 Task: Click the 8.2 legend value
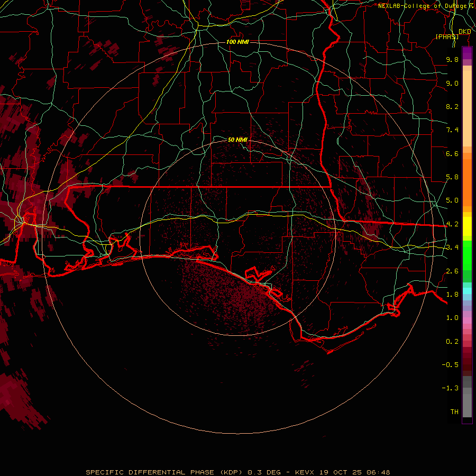coord(452,106)
